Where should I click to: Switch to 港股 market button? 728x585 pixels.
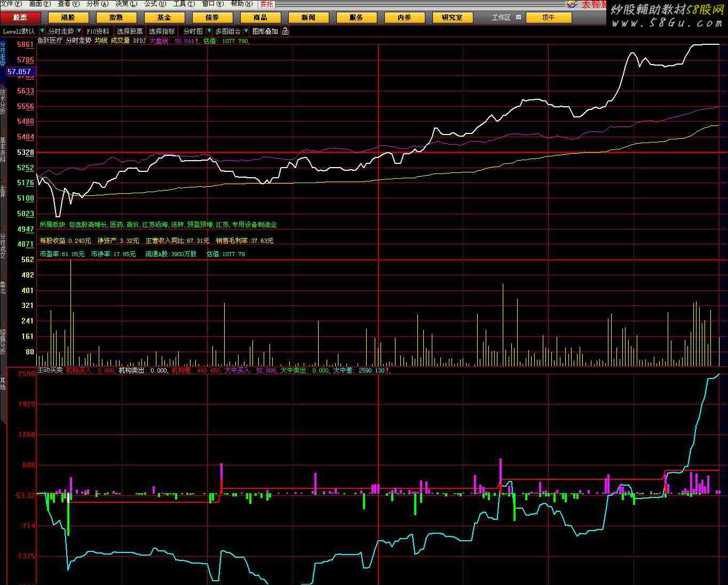tap(68, 18)
